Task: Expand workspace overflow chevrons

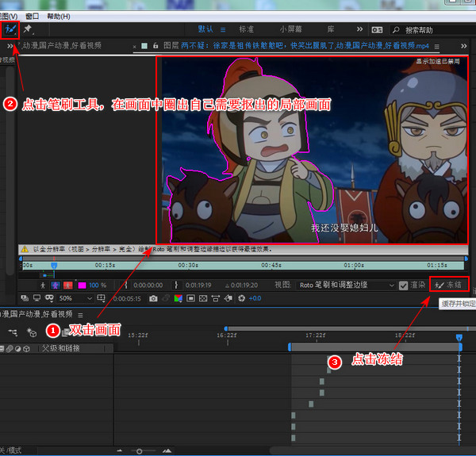Action: click(x=359, y=29)
